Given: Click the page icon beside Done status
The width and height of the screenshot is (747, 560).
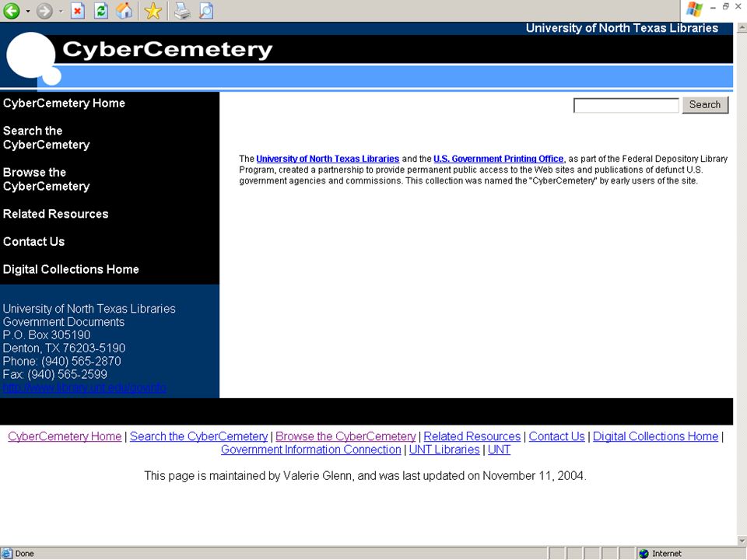Looking at the screenshot, I should tap(7, 553).
